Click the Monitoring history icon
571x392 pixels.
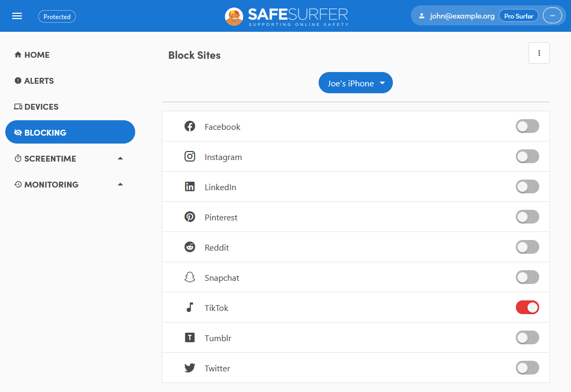tap(18, 184)
